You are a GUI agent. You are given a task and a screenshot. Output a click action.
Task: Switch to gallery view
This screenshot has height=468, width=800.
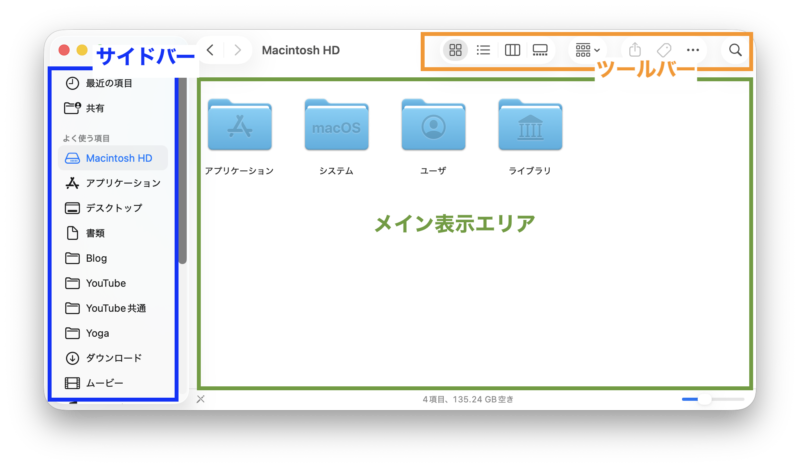pyautogui.click(x=540, y=50)
